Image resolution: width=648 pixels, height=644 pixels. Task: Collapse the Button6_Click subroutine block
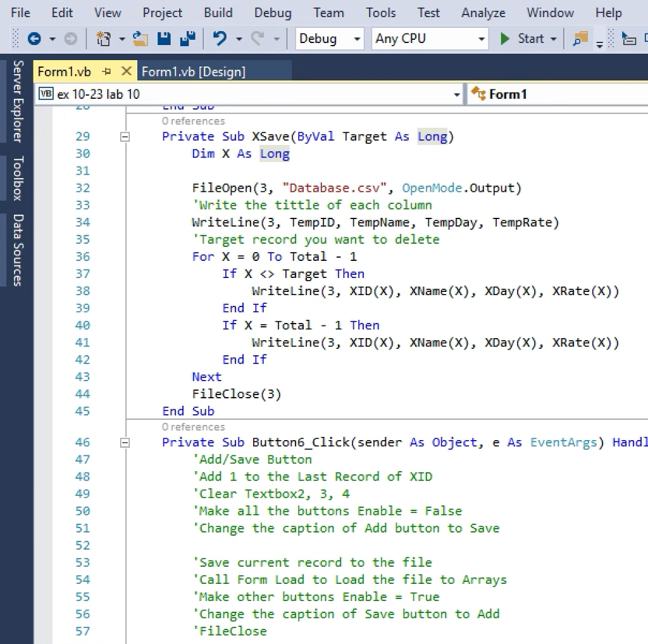click(125, 442)
